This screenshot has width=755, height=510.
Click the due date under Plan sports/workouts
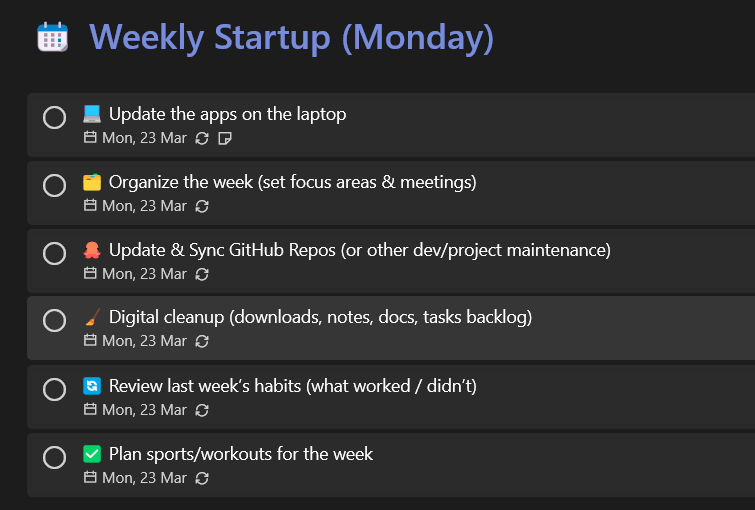coord(135,478)
